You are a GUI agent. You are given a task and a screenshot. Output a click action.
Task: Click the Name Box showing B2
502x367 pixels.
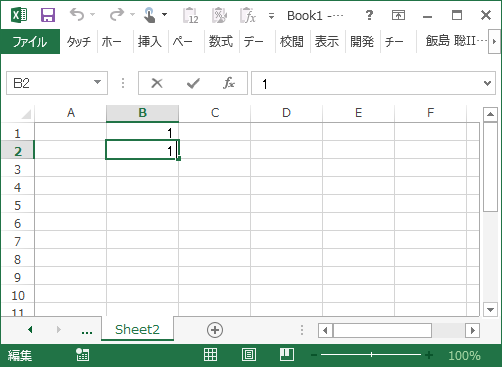(50, 83)
